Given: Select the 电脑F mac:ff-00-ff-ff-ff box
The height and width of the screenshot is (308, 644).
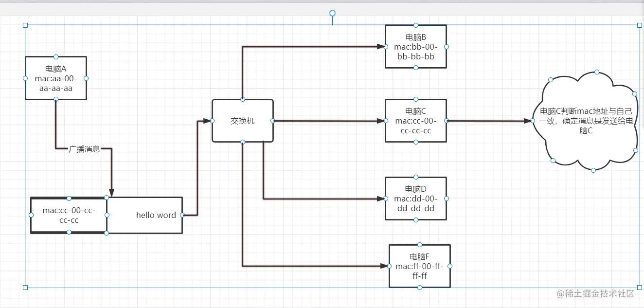Looking at the screenshot, I should click(x=420, y=266).
